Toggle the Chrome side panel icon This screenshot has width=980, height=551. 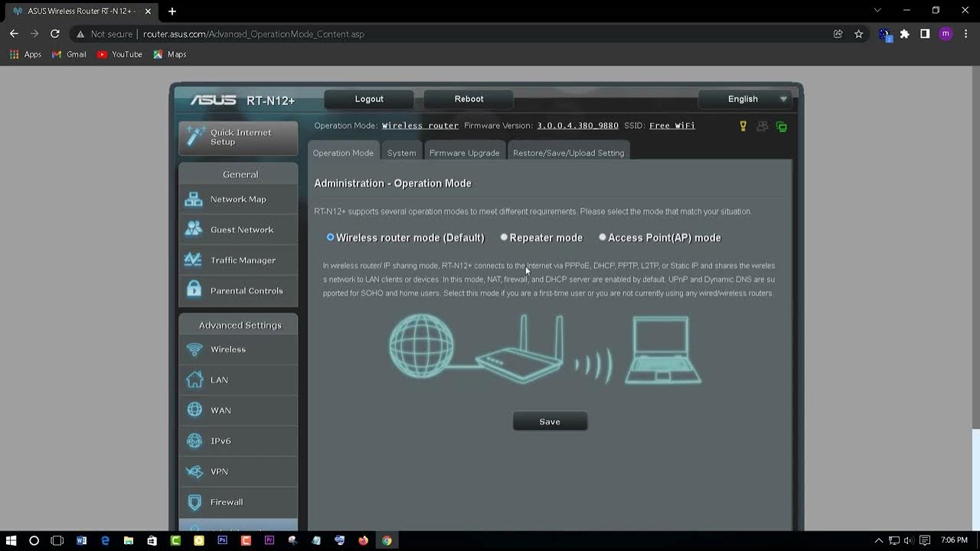(x=925, y=34)
